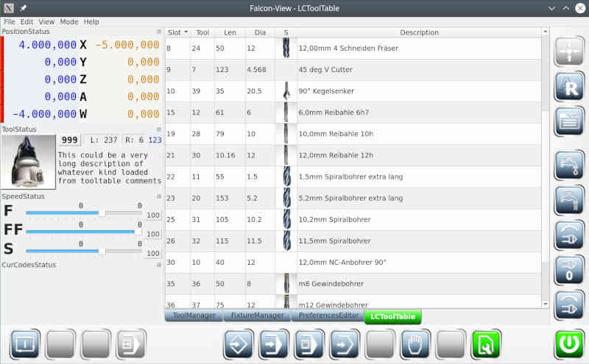Open the Edit menu
589x364 pixels.
point(27,22)
